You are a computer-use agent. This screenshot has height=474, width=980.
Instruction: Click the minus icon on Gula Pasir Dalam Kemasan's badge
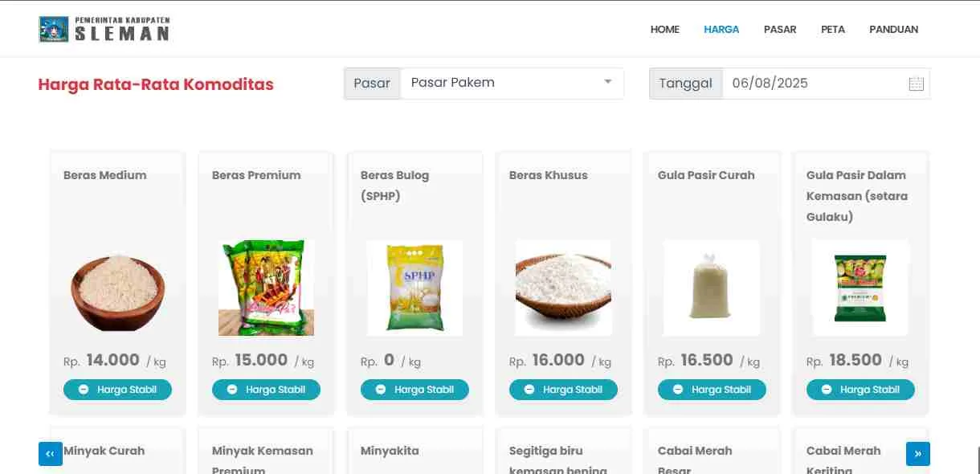coord(826,389)
